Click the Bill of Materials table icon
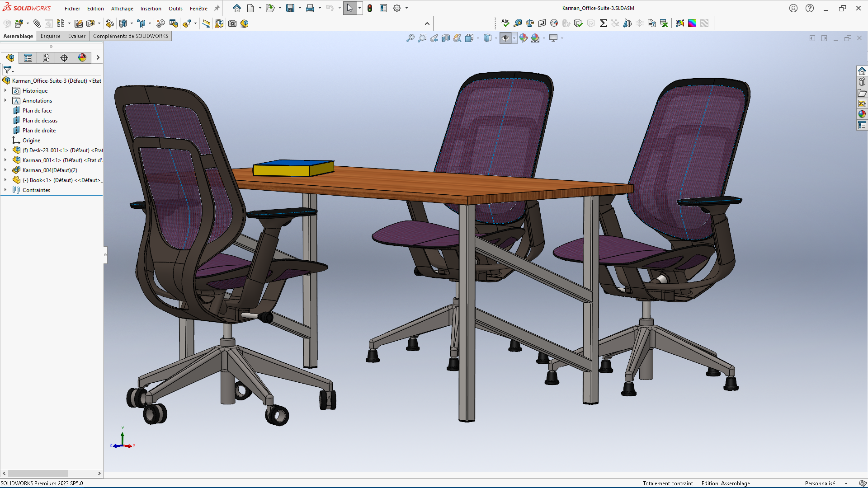Image resolution: width=868 pixels, height=488 pixels. (x=173, y=23)
